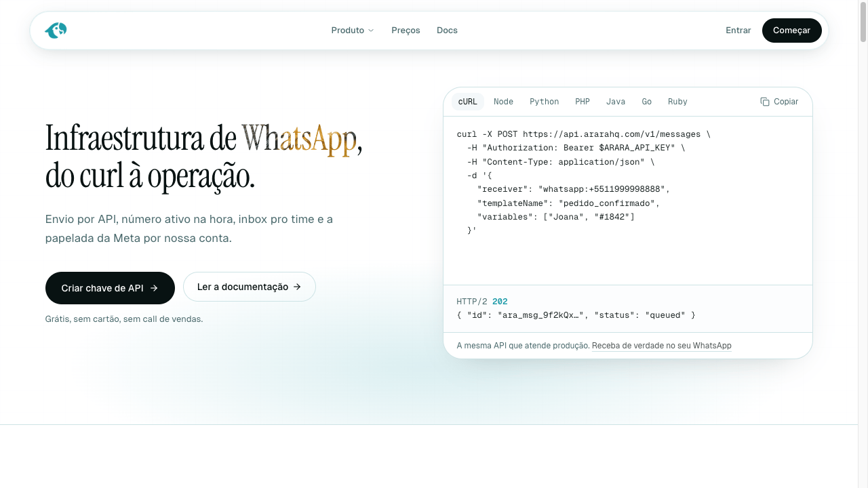Click the "Grátis, sem cartão" note

(124, 319)
